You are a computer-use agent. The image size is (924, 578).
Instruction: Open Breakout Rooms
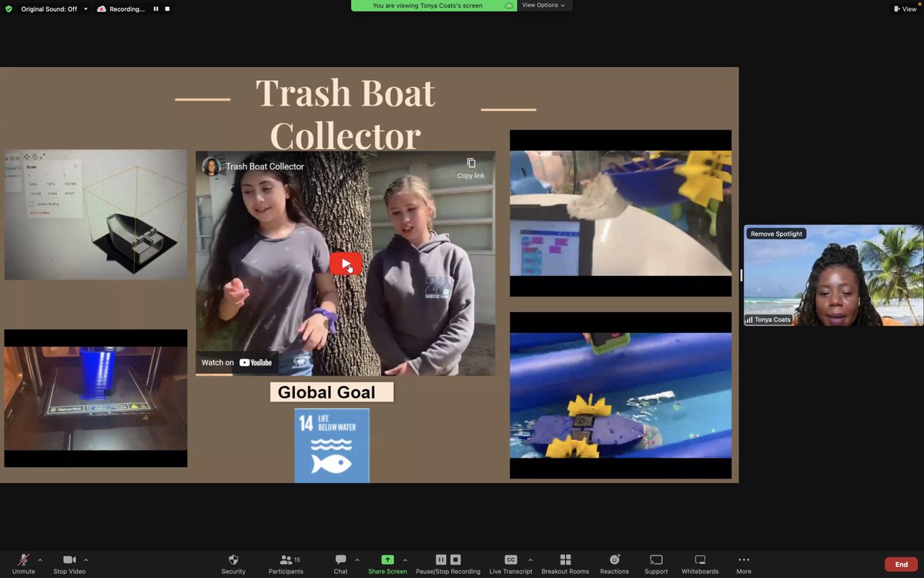(x=565, y=563)
